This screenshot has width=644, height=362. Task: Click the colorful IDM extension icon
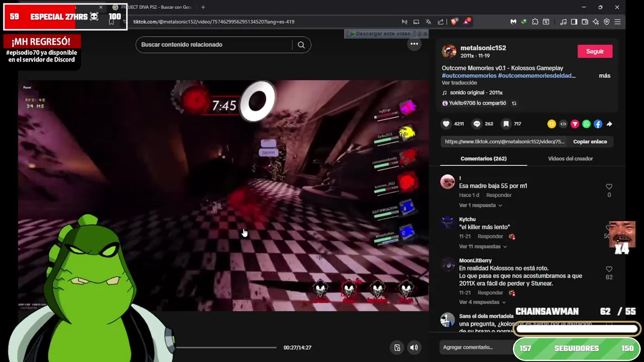coord(524,22)
